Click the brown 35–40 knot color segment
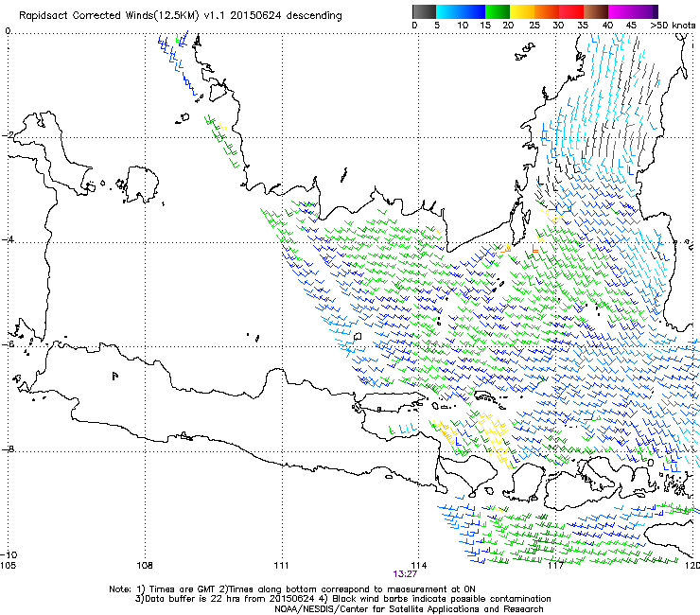 [x=596, y=11]
